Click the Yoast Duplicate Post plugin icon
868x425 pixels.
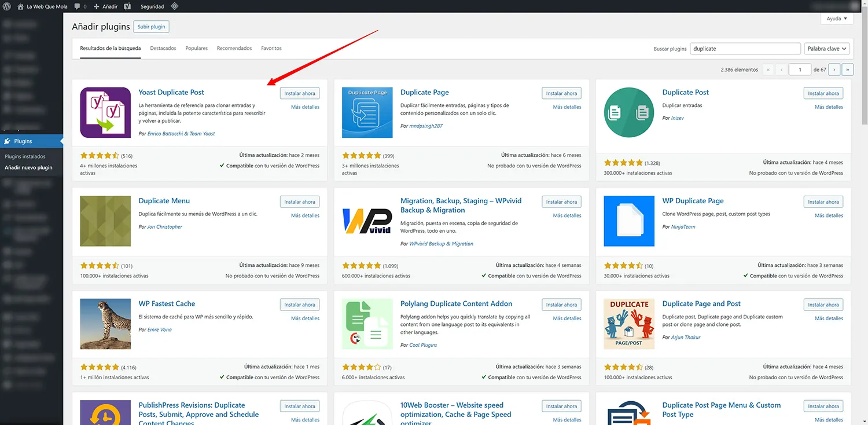[x=105, y=112]
